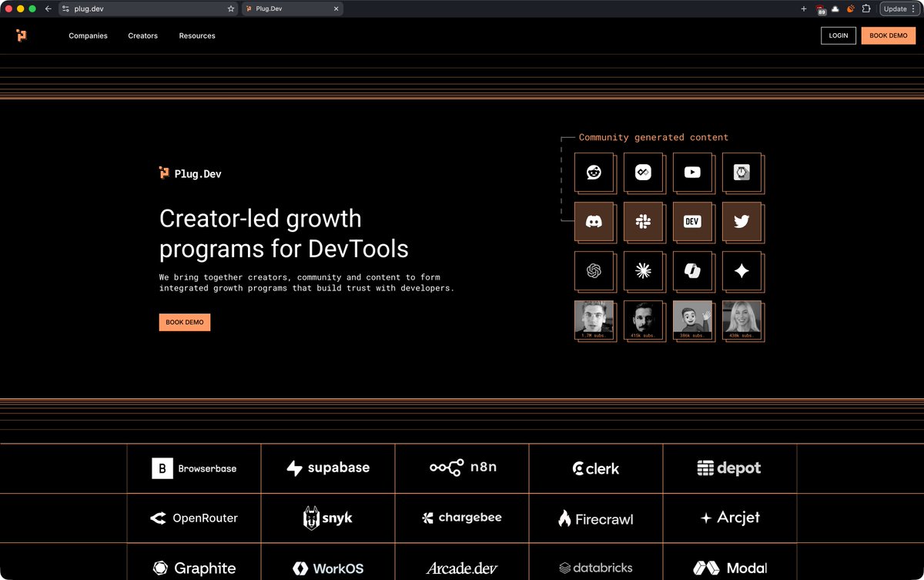This screenshot has height=580, width=924.
Task: Click the WorkOS logo
Action: tap(328, 568)
